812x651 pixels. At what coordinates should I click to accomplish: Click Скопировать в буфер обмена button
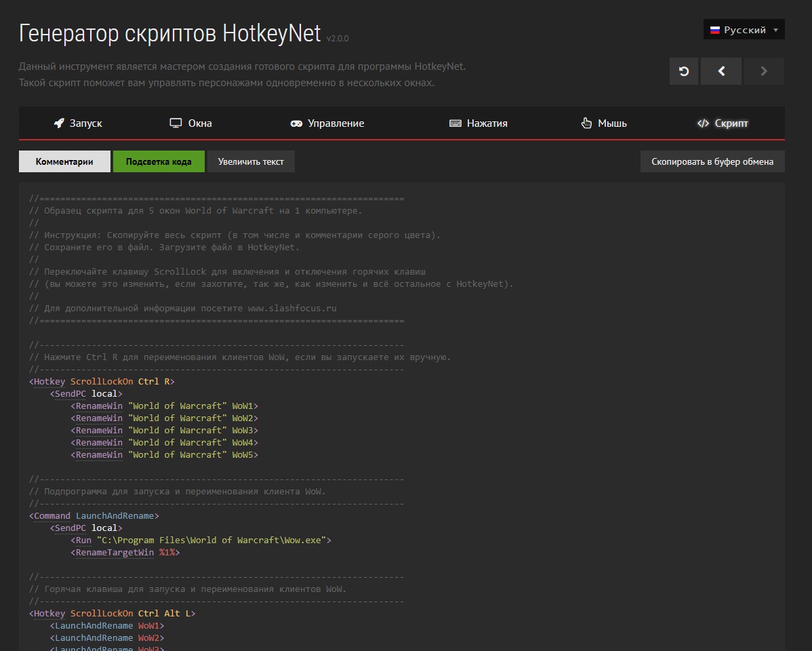coord(712,161)
